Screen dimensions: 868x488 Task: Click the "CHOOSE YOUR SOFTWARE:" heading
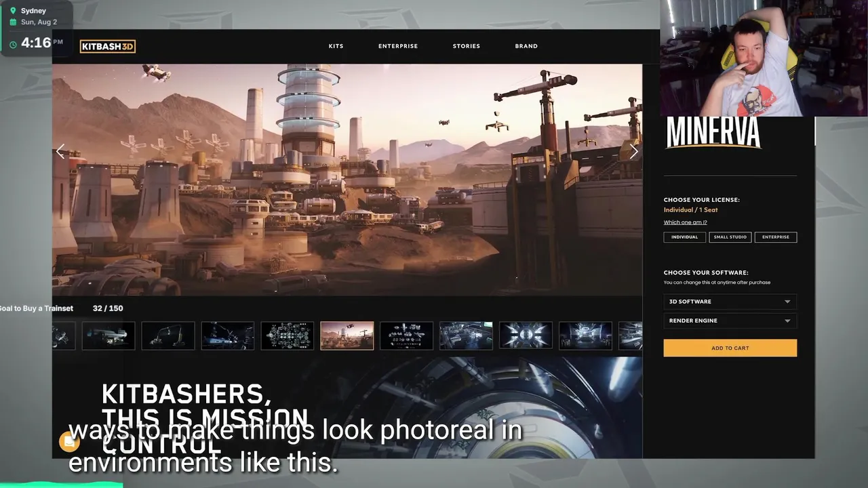click(x=706, y=272)
